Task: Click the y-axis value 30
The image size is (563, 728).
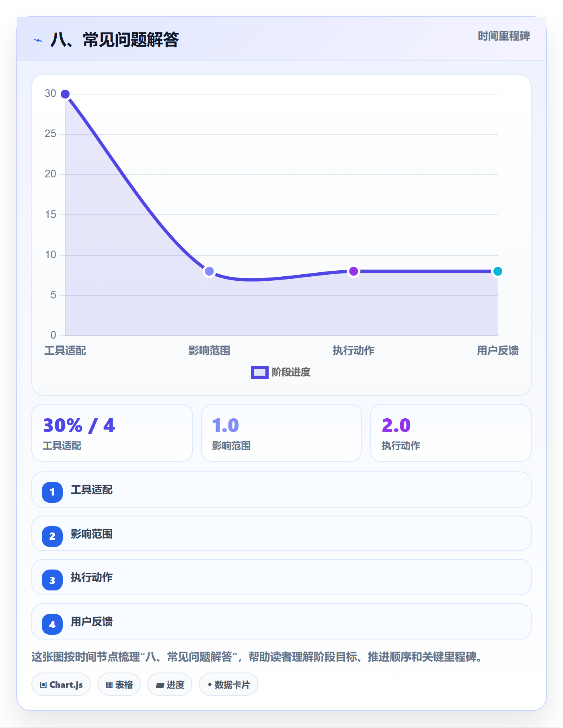Action: click(x=50, y=94)
